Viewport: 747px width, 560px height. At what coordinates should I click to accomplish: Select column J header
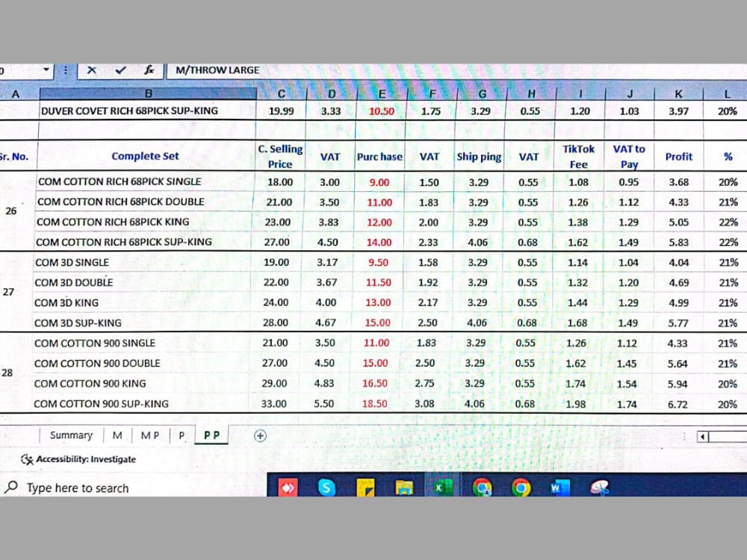pos(630,94)
